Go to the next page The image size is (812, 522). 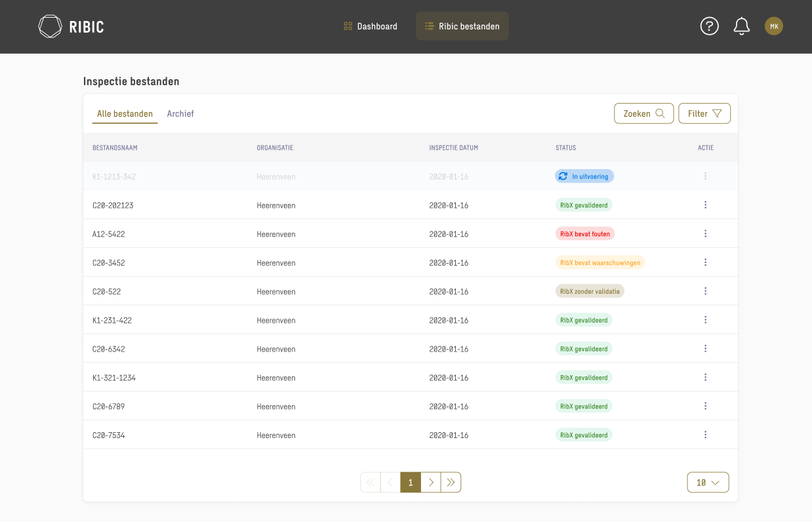tap(431, 483)
